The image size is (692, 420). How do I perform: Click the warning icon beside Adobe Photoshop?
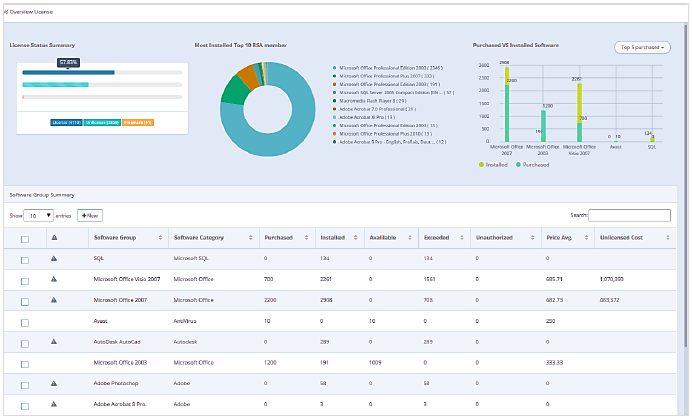(x=54, y=383)
